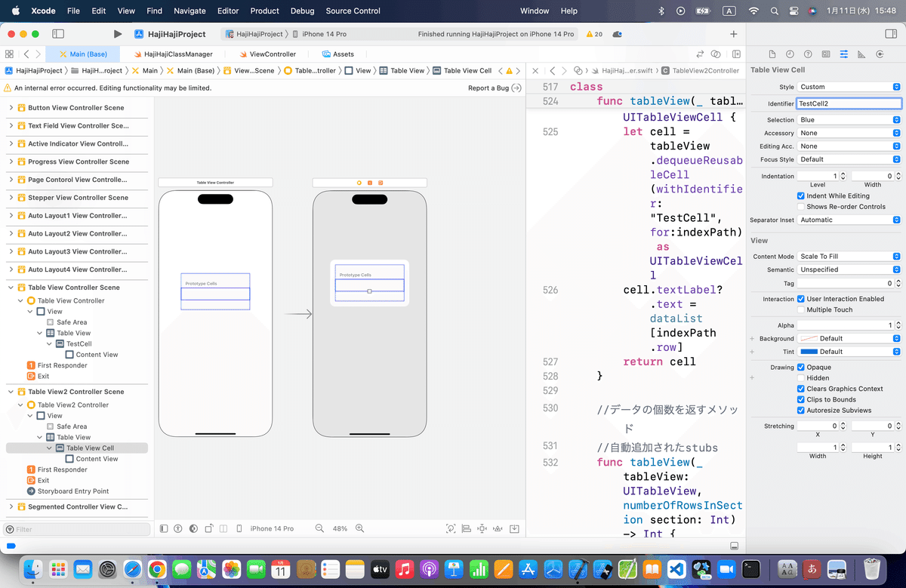Screen dimensions: 906x588
Task: Enable Shows Re-order Controls checkbox
Action: click(x=801, y=206)
